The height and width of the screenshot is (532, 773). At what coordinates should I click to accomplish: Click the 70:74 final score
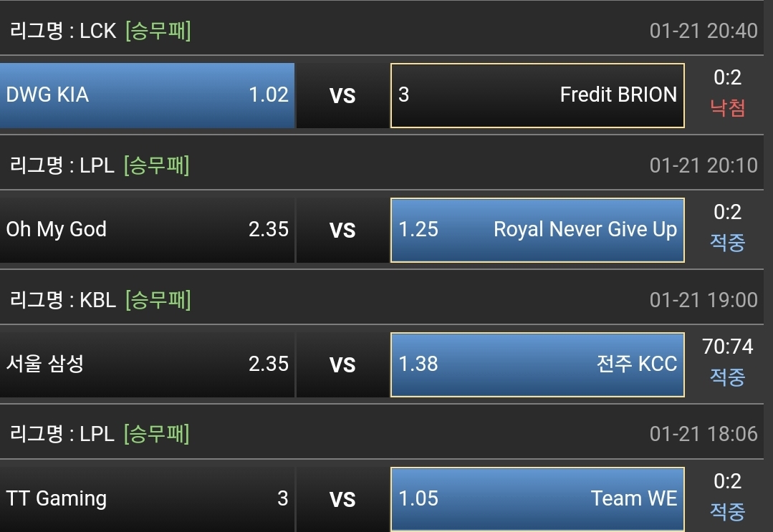tap(728, 347)
